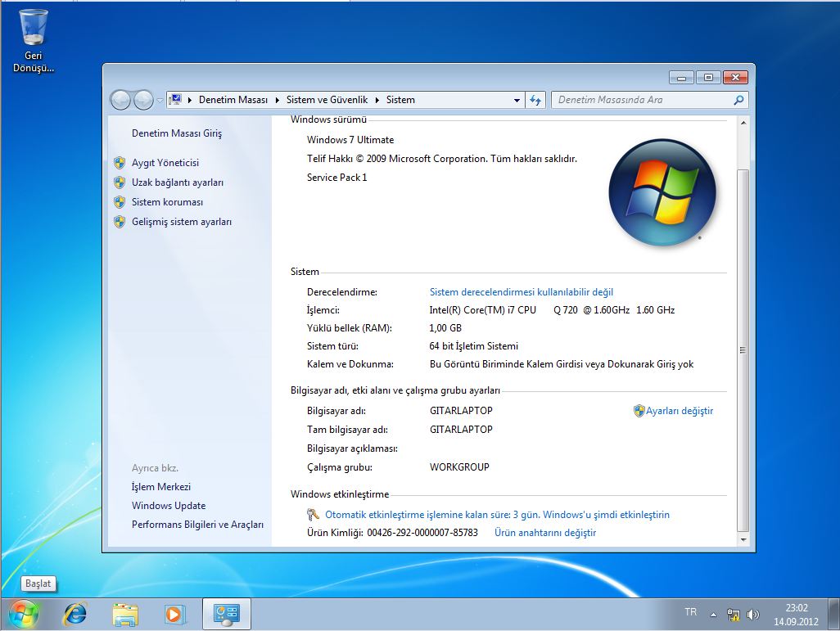This screenshot has height=631, width=840.
Task: Click Control Panel taskbar button
Action: click(x=226, y=614)
